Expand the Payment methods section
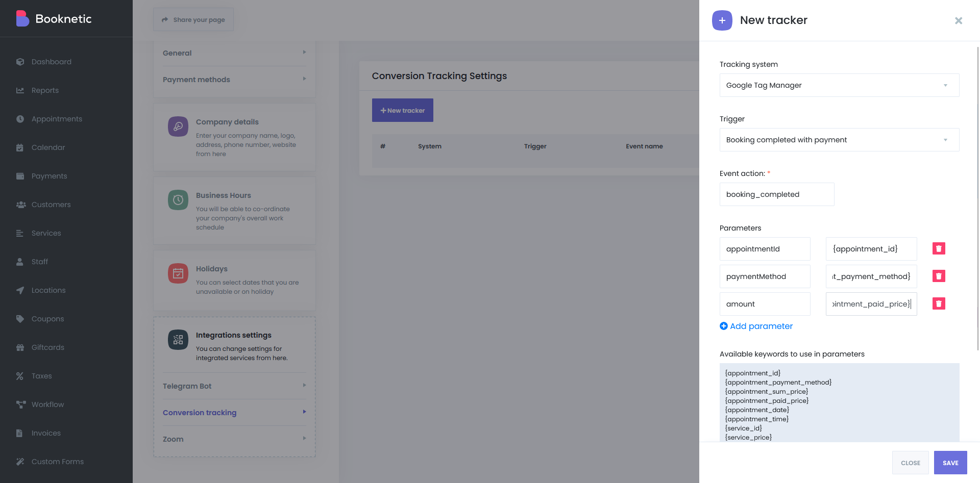980x483 pixels. [x=233, y=80]
